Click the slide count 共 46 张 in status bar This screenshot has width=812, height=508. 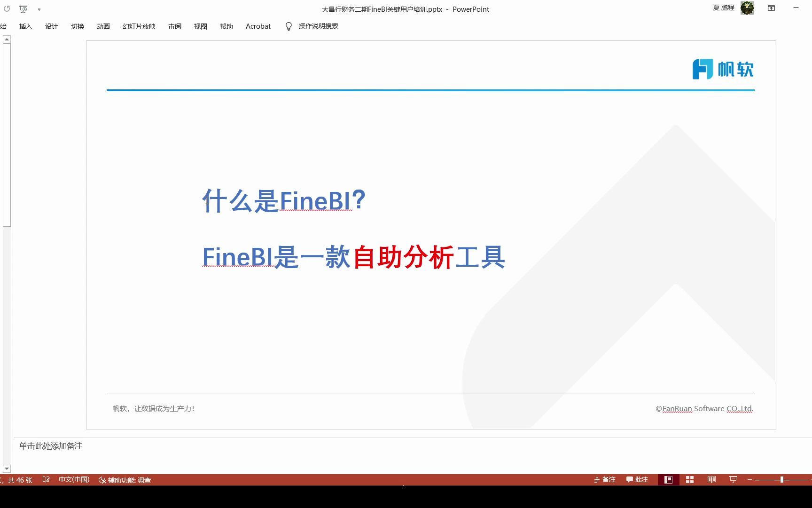(20, 480)
